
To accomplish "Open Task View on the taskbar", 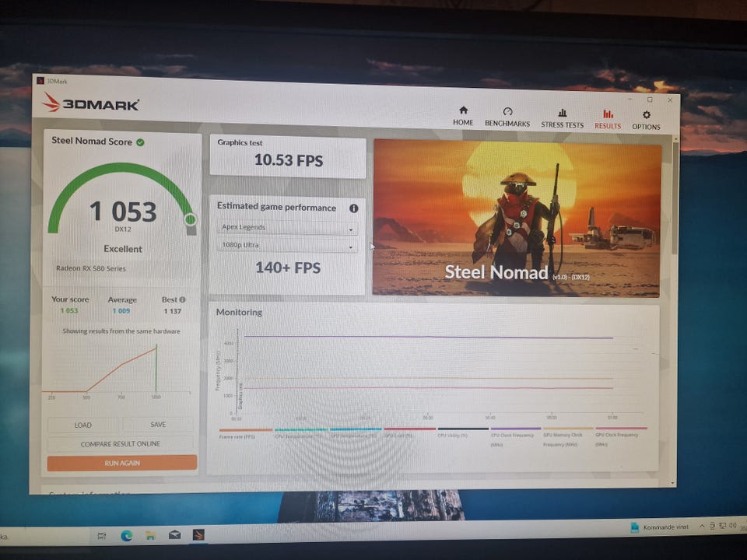I will coord(101,536).
